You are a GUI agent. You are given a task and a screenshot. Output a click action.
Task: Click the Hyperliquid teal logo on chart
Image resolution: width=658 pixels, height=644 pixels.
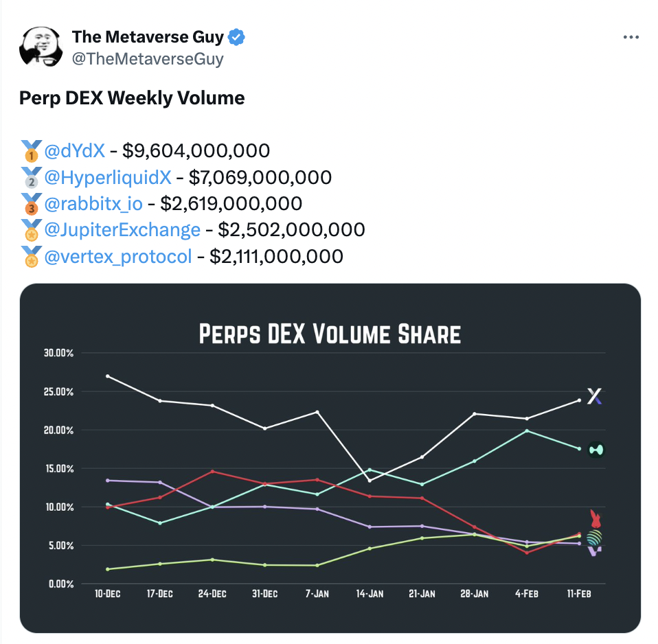point(596,450)
